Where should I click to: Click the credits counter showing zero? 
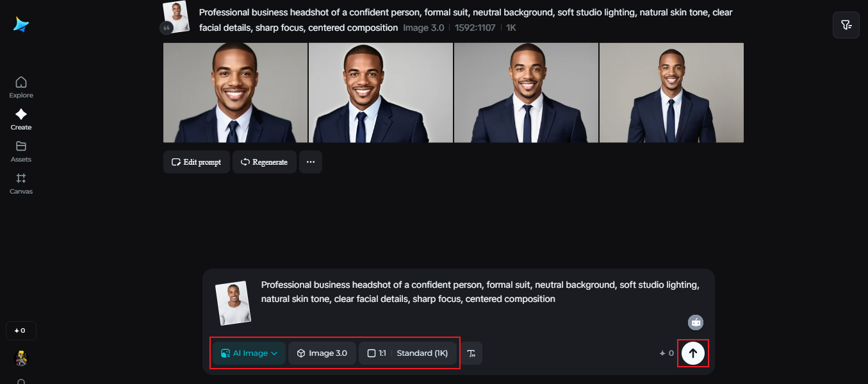(666, 353)
